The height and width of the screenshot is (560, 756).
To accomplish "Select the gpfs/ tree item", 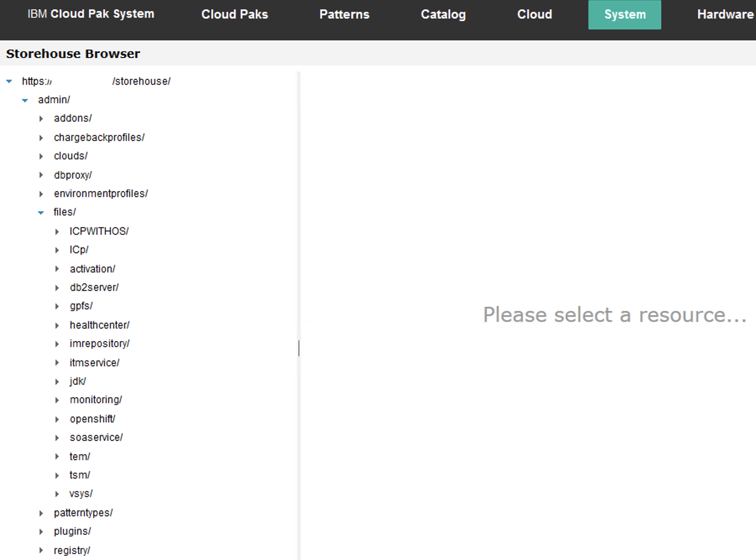I will (x=81, y=306).
